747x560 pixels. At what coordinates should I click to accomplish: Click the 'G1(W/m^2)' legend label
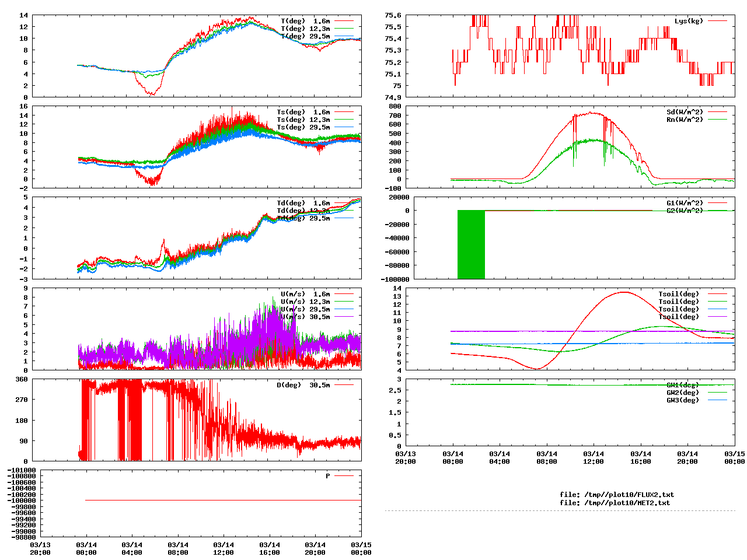click(x=685, y=203)
